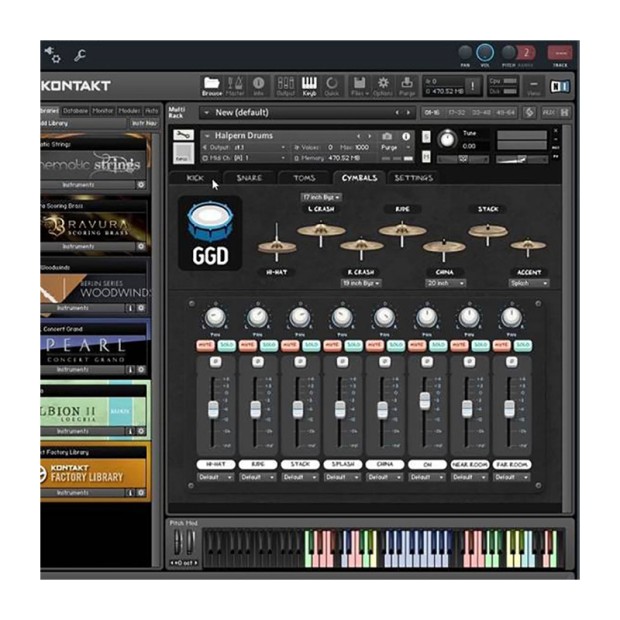The height and width of the screenshot is (620, 620).
Task: Open FAR ROOM Default output dropdown
Action: point(512,477)
